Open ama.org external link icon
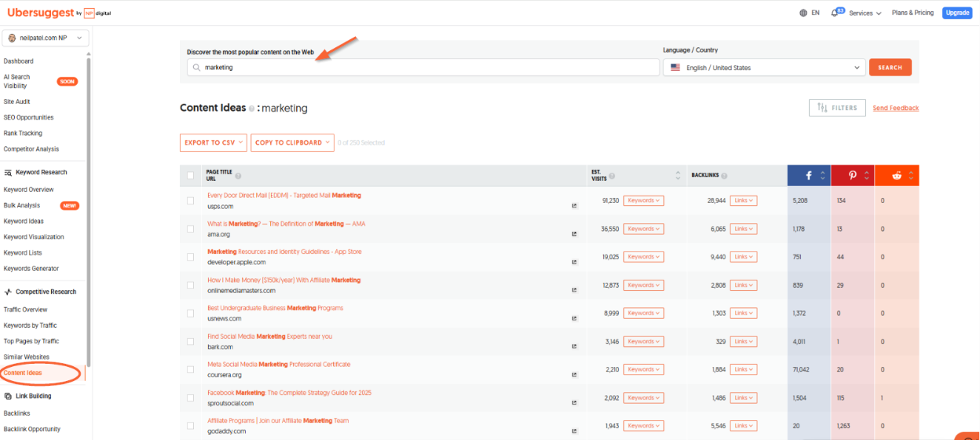The image size is (980, 440). click(x=574, y=234)
